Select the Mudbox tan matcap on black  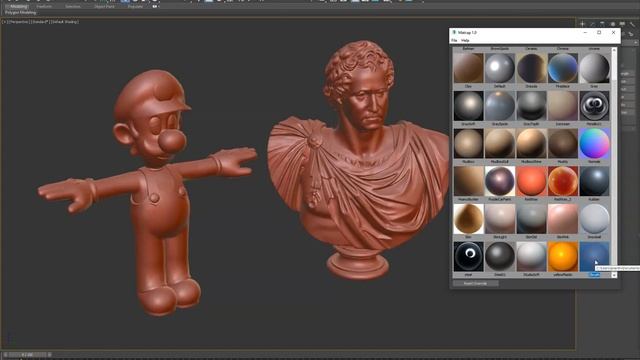coord(468,143)
